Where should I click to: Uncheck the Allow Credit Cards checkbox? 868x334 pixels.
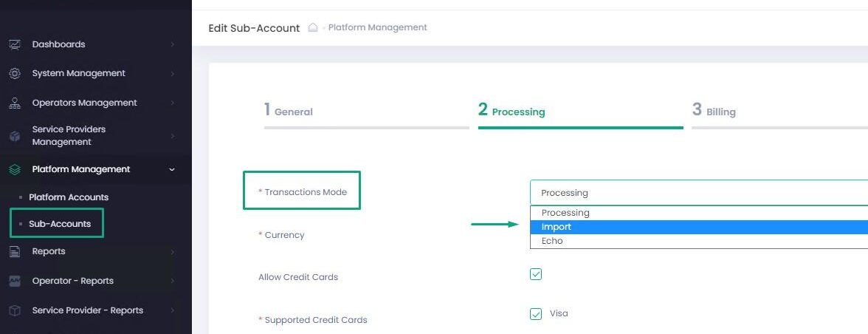[536, 274]
